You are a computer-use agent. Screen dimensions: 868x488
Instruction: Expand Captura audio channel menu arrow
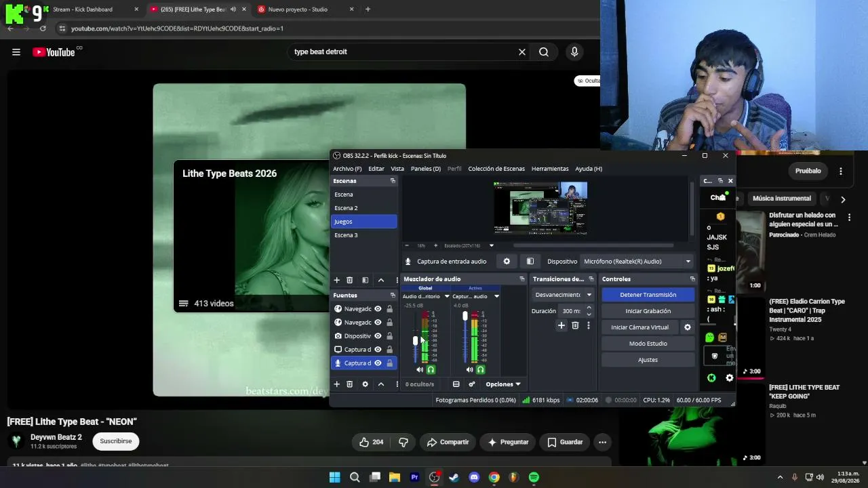[496, 297]
